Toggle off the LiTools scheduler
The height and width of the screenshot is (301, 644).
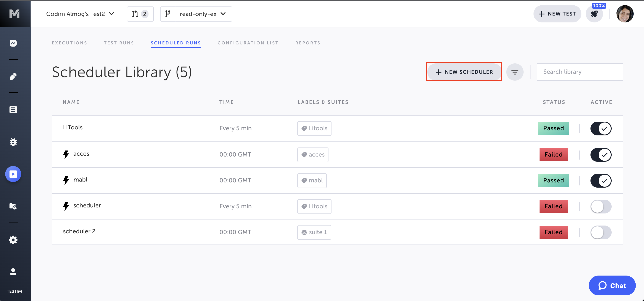click(x=601, y=128)
